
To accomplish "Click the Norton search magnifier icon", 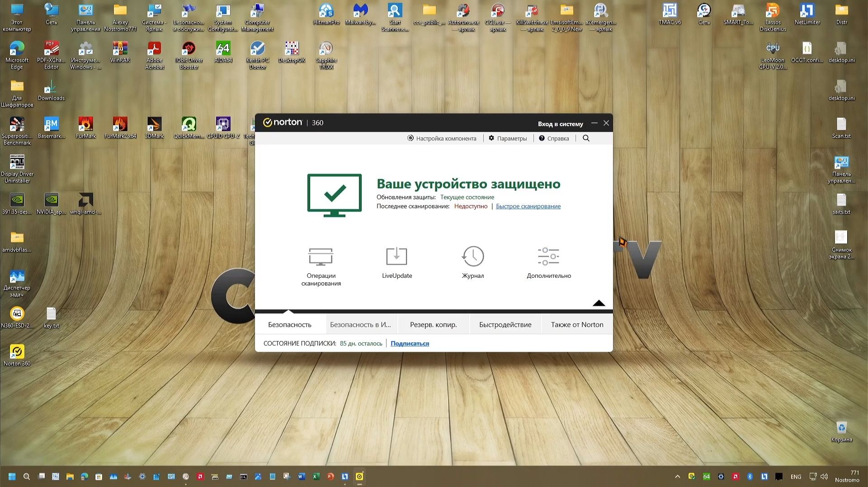I will (586, 138).
